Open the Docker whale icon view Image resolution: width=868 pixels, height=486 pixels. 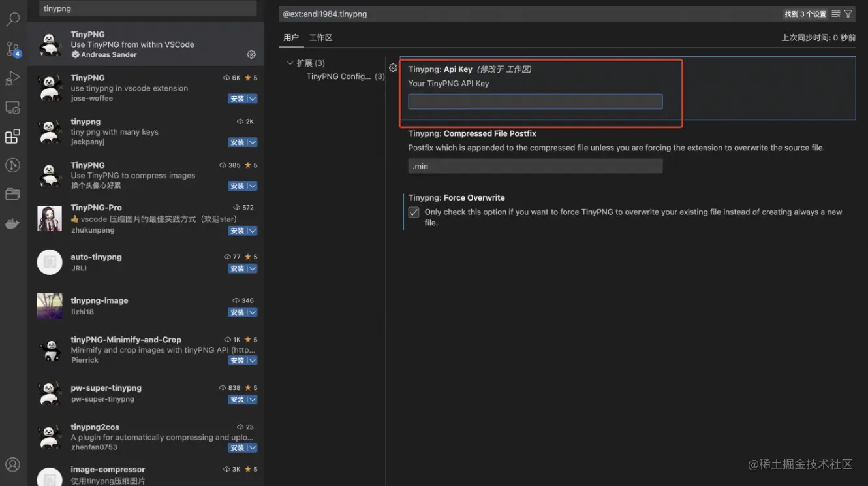[x=12, y=224]
